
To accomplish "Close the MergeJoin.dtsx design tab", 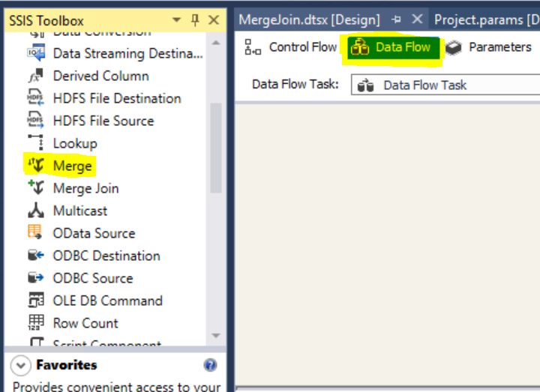I will pos(417,19).
